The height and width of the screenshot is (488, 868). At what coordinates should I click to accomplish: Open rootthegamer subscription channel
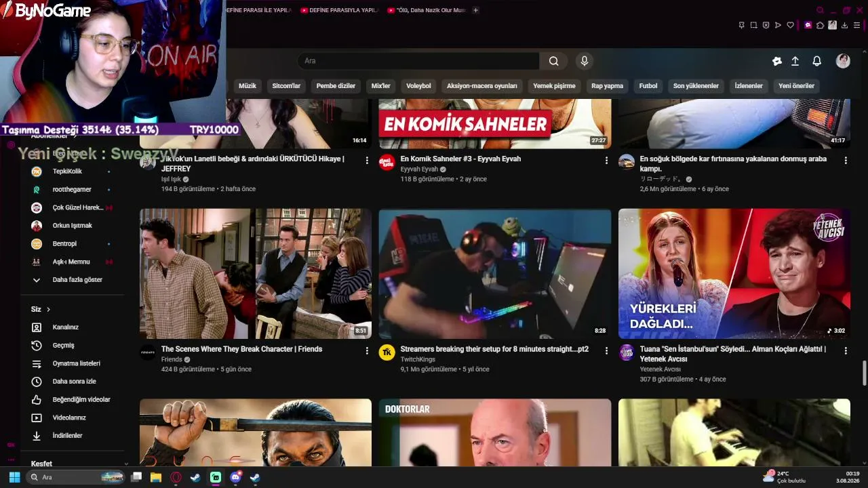(71, 190)
